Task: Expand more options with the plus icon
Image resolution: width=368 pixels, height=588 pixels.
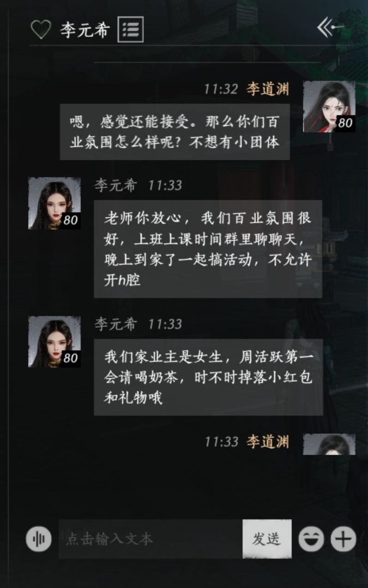Action: [343, 539]
